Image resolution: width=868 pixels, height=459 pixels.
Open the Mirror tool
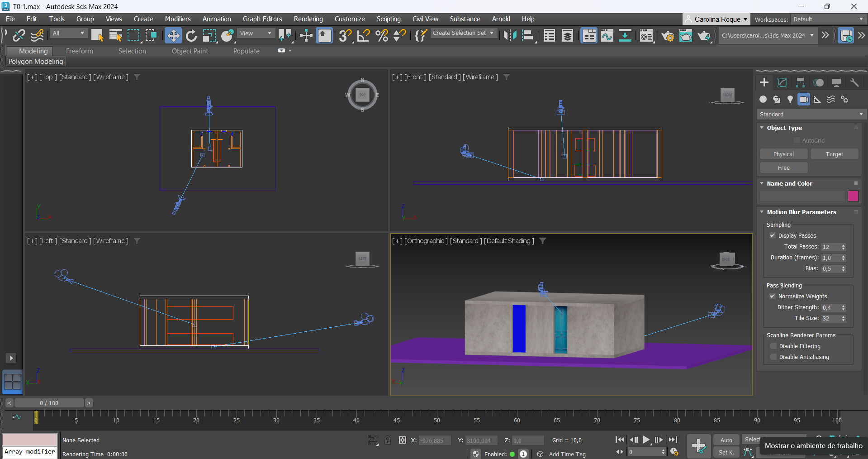coord(510,35)
